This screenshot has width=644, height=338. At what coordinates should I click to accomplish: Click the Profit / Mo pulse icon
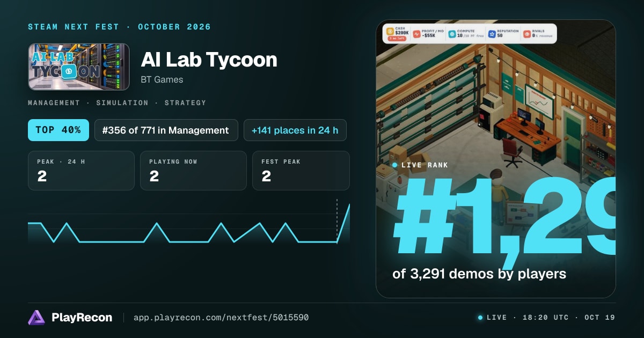pos(417,33)
